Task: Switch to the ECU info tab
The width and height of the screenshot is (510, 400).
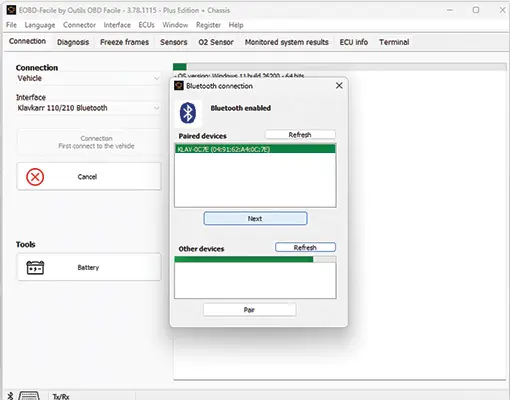Action: (x=354, y=42)
